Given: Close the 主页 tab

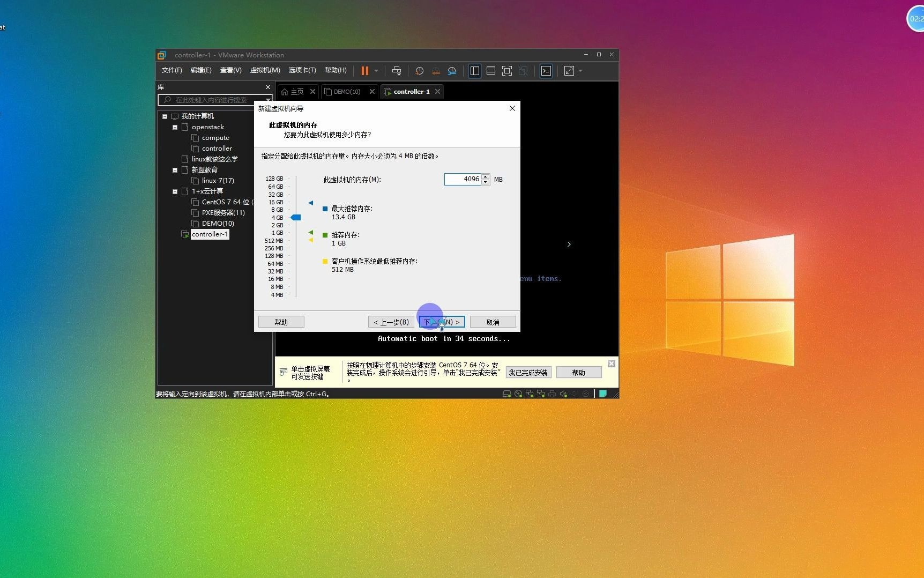Looking at the screenshot, I should 313,92.
